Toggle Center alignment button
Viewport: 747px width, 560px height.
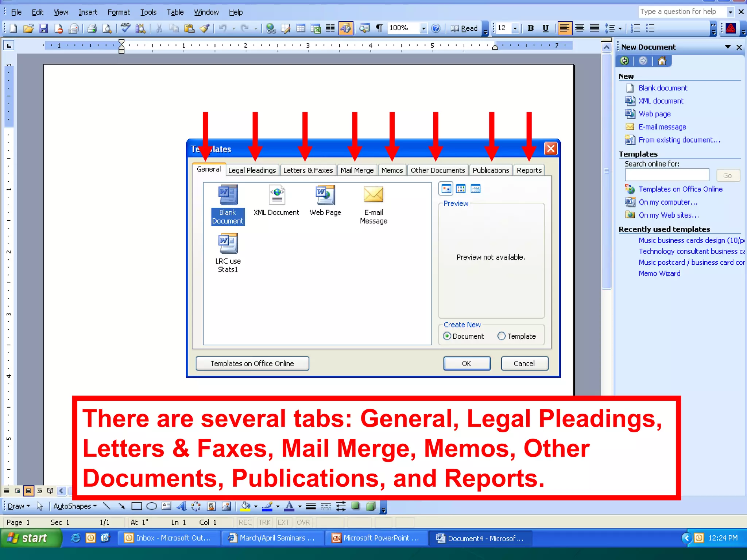tap(580, 28)
